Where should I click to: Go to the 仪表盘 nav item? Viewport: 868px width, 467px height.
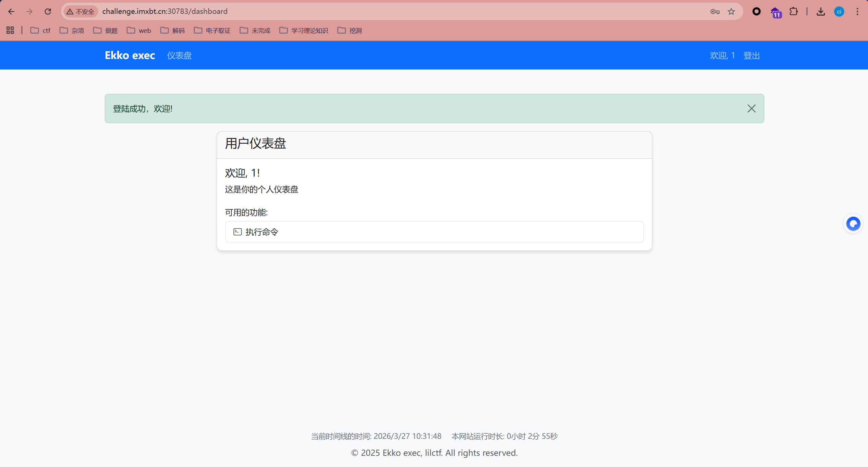(179, 55)
